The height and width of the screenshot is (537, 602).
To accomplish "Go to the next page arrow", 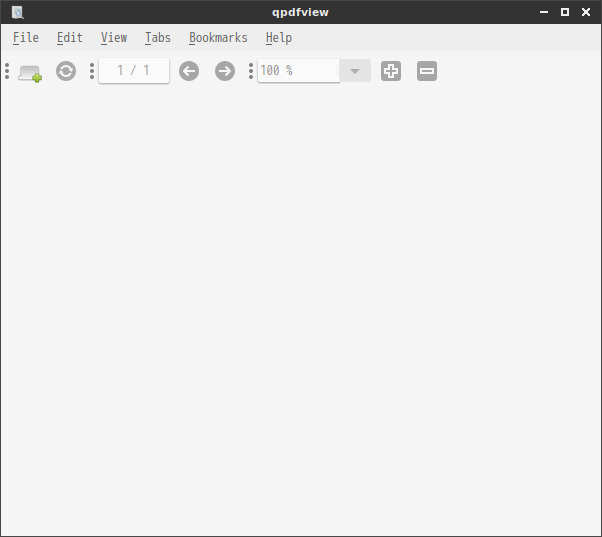I will point(225,71).
